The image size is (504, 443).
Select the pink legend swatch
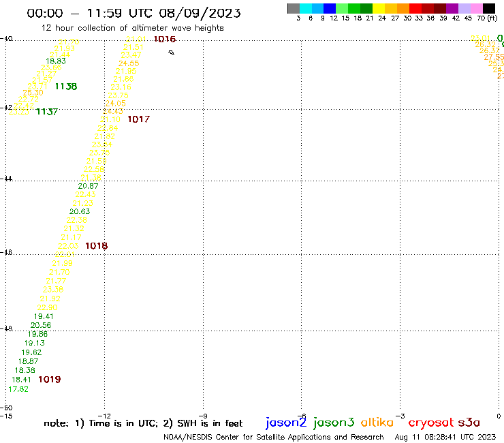click(476, 8)
